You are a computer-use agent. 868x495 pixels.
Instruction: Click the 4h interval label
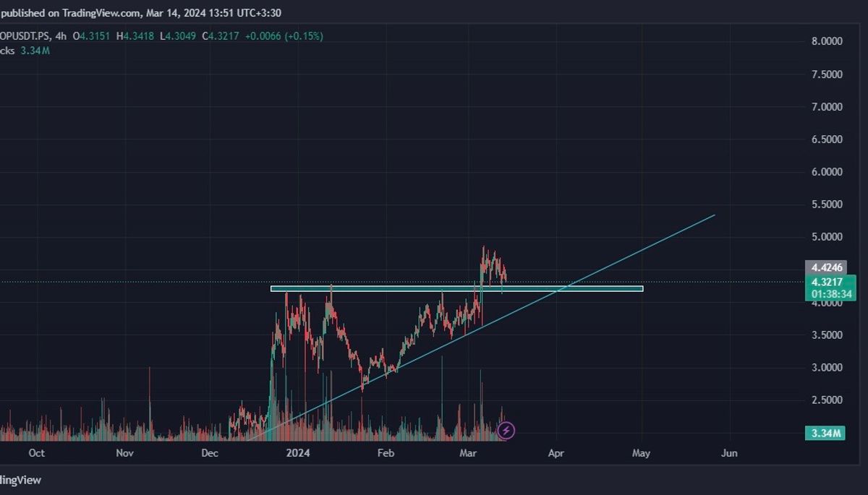point(59,36)
